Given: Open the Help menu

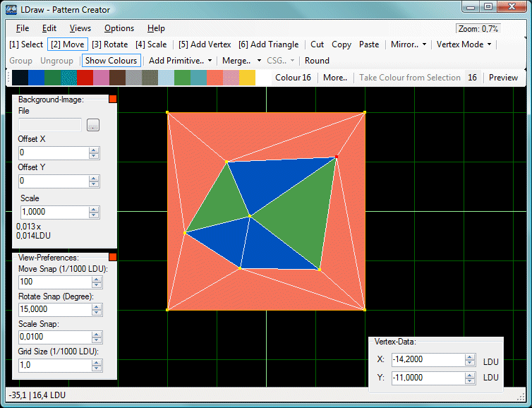Looking at the screenshot, I should point(156,28).
